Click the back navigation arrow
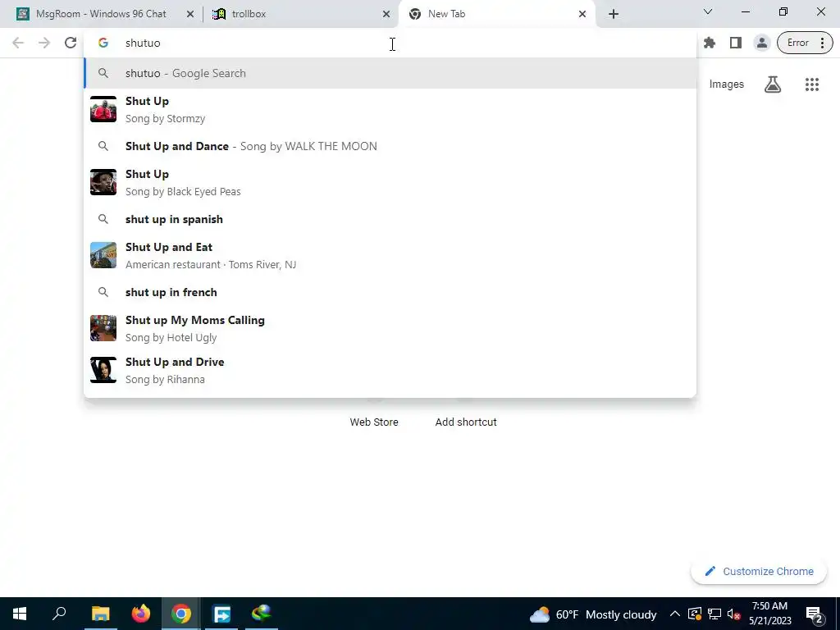Viewport: 840px width, 630px height. pyautogui.click(x=18, y=43)
